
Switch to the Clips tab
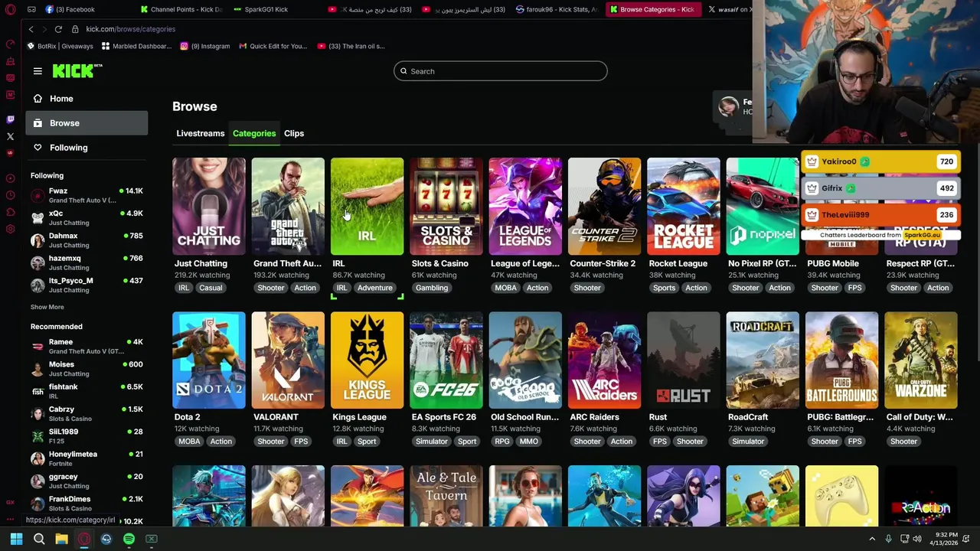pyautogui.click(x=294, y=133)
